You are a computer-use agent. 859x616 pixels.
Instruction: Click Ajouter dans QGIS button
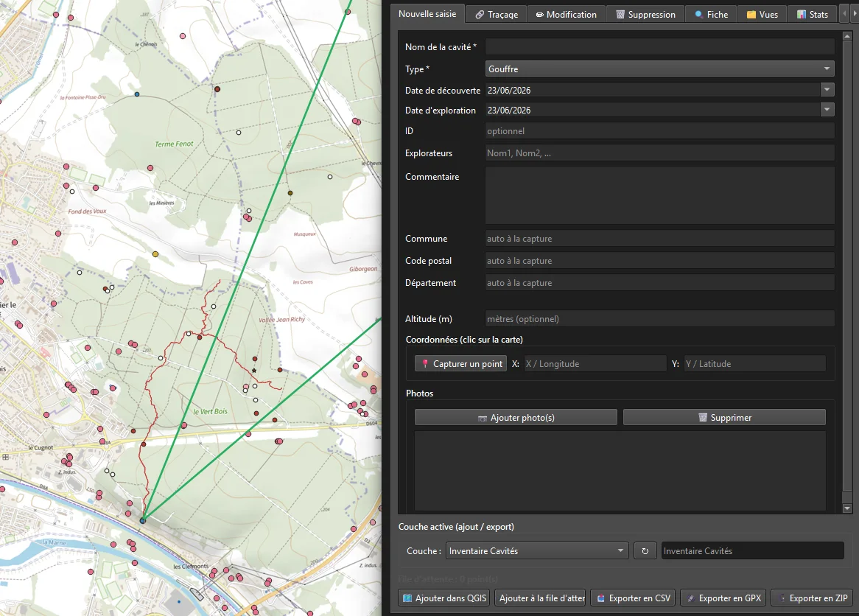pos(444,598)
